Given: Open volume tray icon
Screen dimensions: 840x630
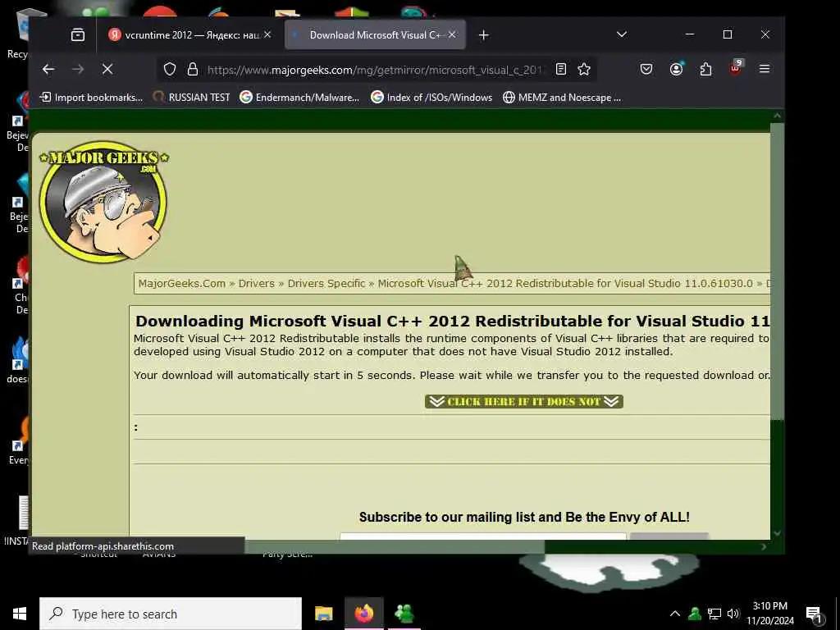Looking at the screenshot, I should pyautogui.click(x=733, y=614).
